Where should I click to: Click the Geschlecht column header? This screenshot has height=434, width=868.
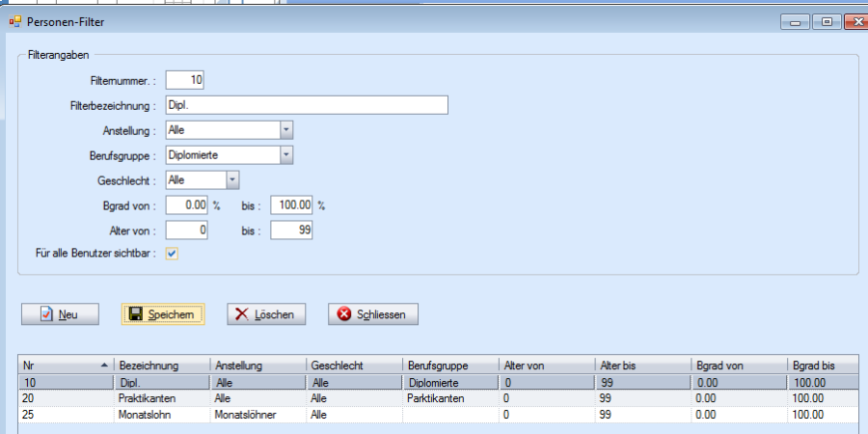354,366
